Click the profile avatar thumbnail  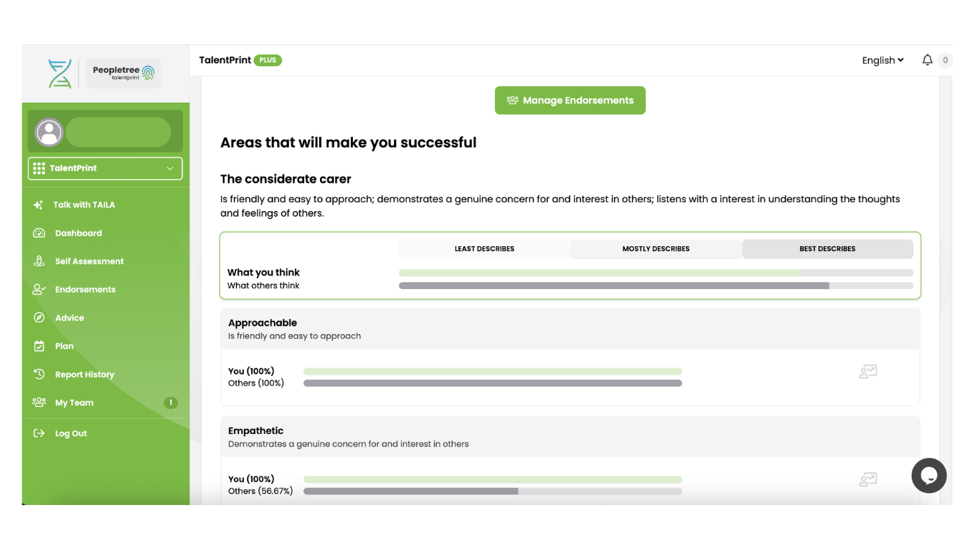point(49,132)
